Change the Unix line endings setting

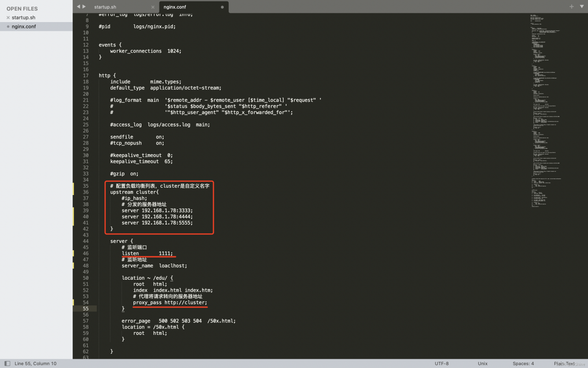(482, 363)
